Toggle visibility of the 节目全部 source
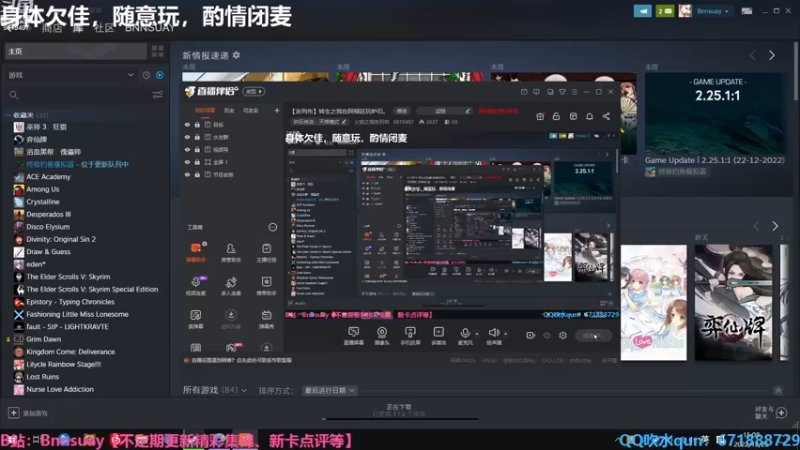The width and height of the screenshot is (800, 450). 187,174
